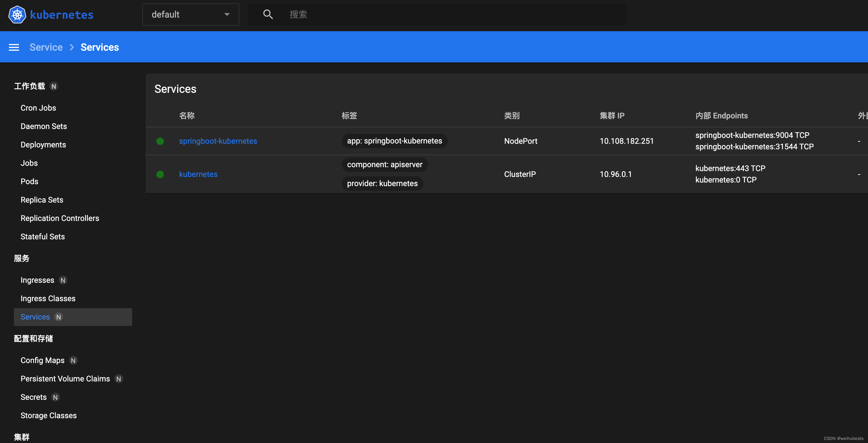This screenshot has height=443, width=868.
Task: Click the provider: kubernetes label chip
Action: (382, 183)
